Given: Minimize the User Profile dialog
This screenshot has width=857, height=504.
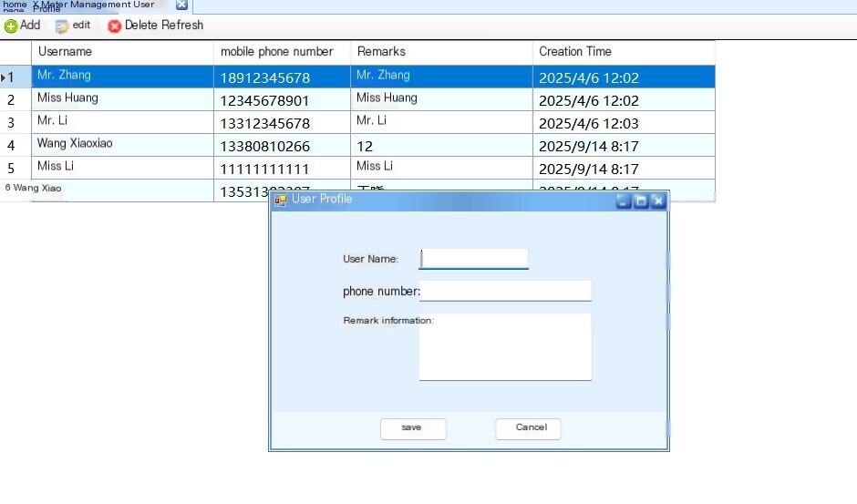Looking at the screenshot, I should coord(624,201).
